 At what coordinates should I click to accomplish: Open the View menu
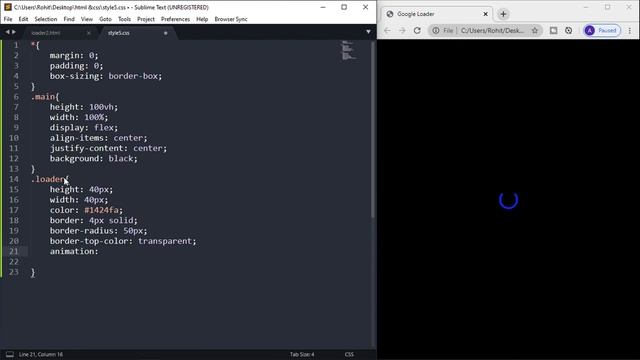pyautogui.click(x=87, y=19)
